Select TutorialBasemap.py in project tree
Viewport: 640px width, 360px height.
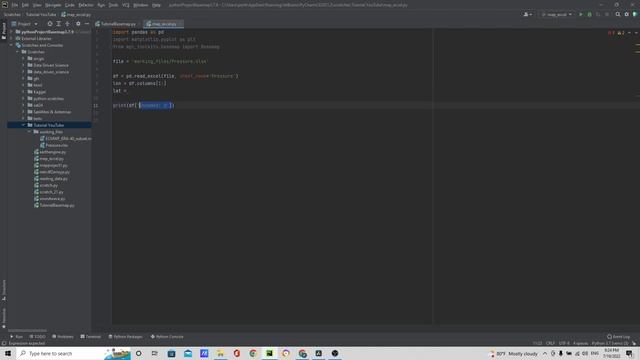pos(54,205)
